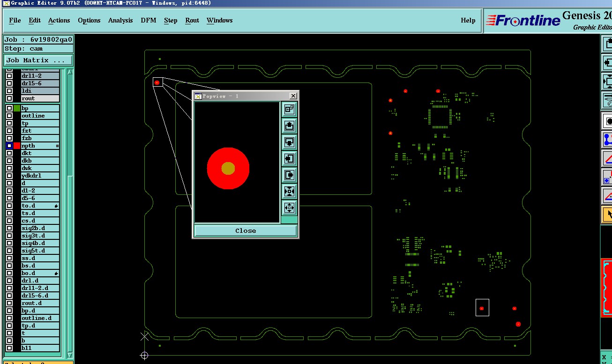Click the Popview zoom-out icon with outward arrows

coord(289,208)
